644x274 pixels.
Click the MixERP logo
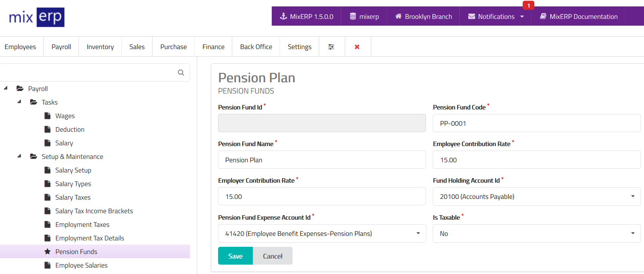pyautogui.click(x=37, y=17)
